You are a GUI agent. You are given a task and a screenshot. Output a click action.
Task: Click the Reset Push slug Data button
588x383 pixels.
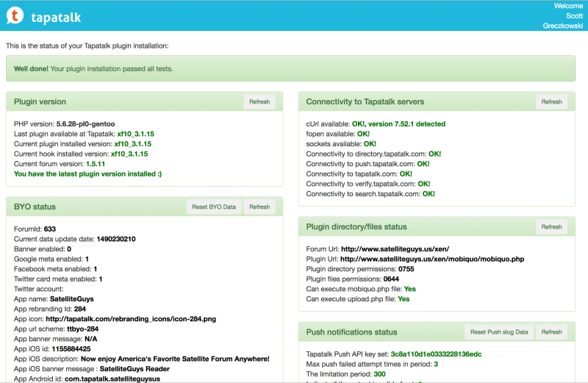point(499,332)
